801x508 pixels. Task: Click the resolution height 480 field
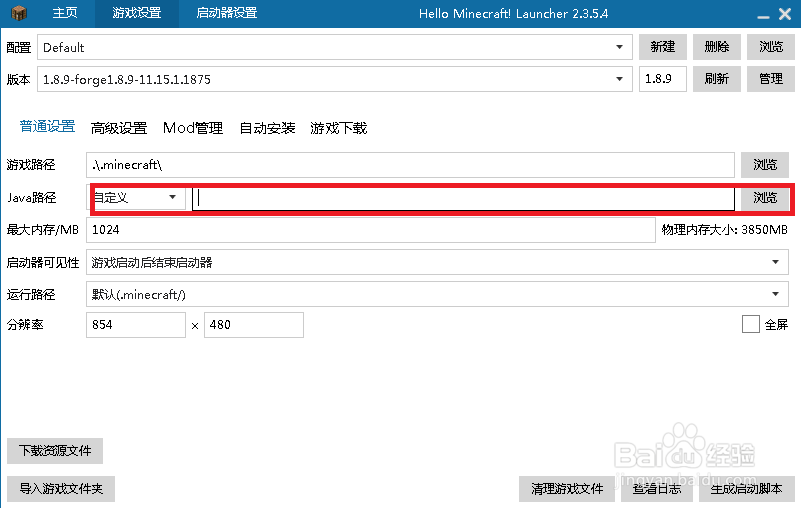pos(254,325)
